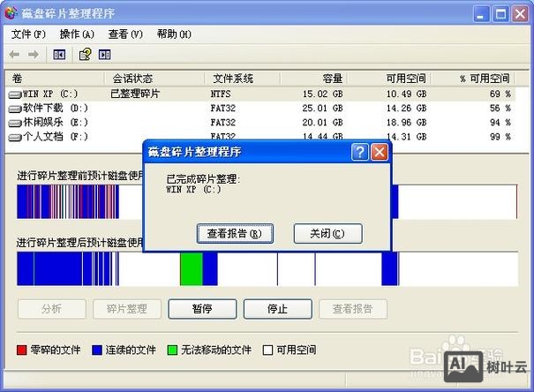Select the 软件下载 (D:) drive icon
The height and width of the screenshot is (392, 534).
pos(15,109)
